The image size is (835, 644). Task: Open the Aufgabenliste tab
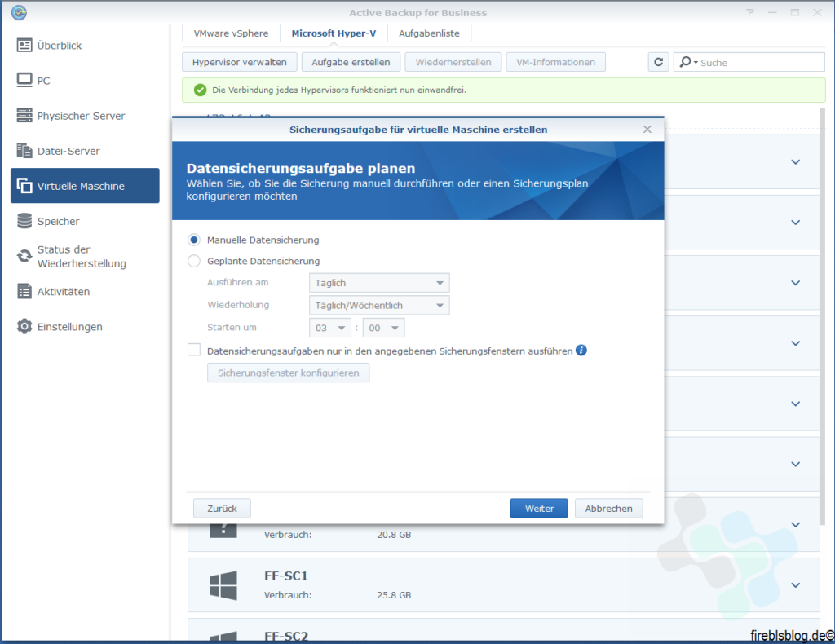click(429, 33)
